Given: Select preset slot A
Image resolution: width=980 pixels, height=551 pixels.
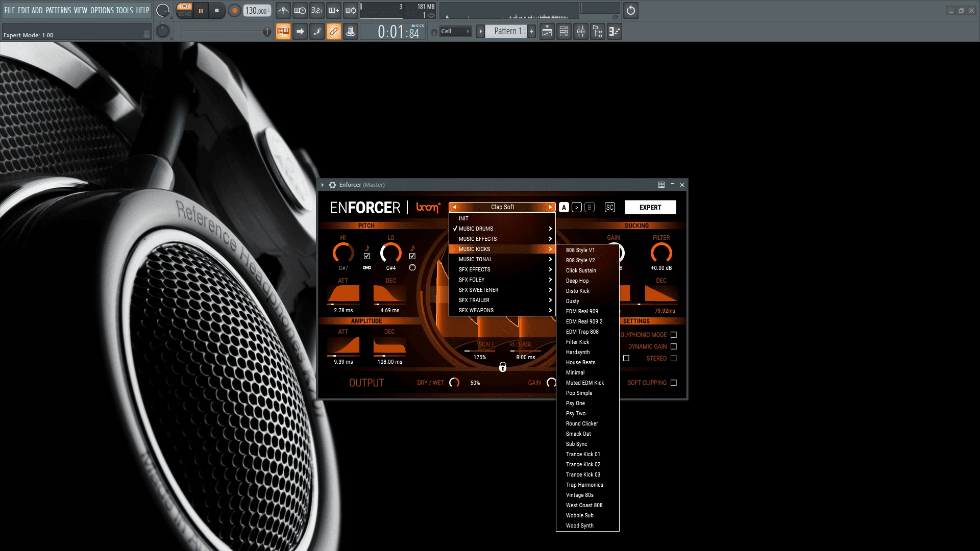Looking at the screenshot, I should [x=564, y=207].
